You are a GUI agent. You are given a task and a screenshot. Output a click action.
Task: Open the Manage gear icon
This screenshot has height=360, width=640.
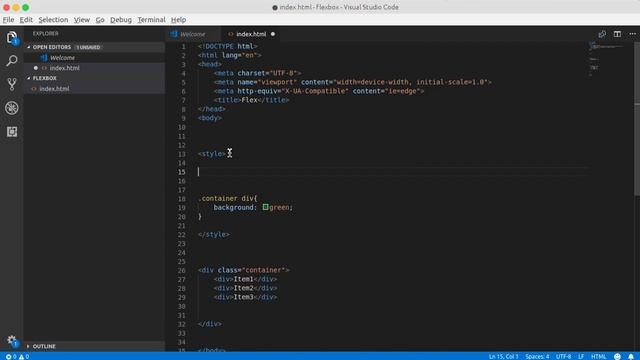(12, 341)
